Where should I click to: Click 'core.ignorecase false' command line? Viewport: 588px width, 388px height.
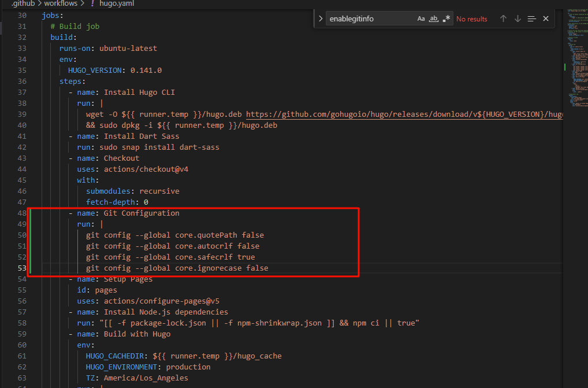coord(177,268)
